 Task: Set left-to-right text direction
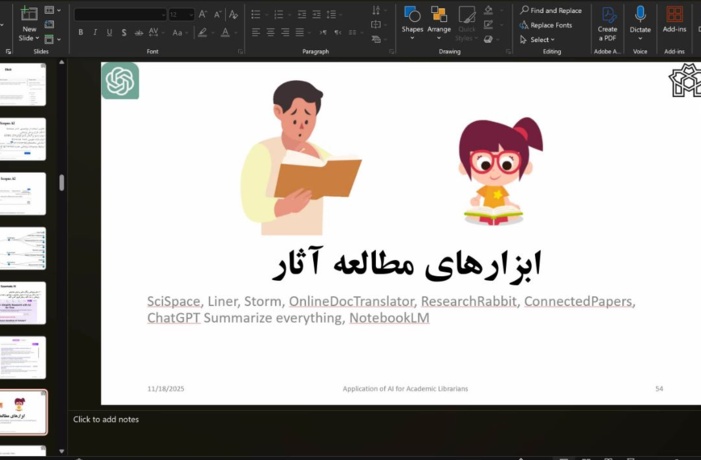(x=323, y=32)
